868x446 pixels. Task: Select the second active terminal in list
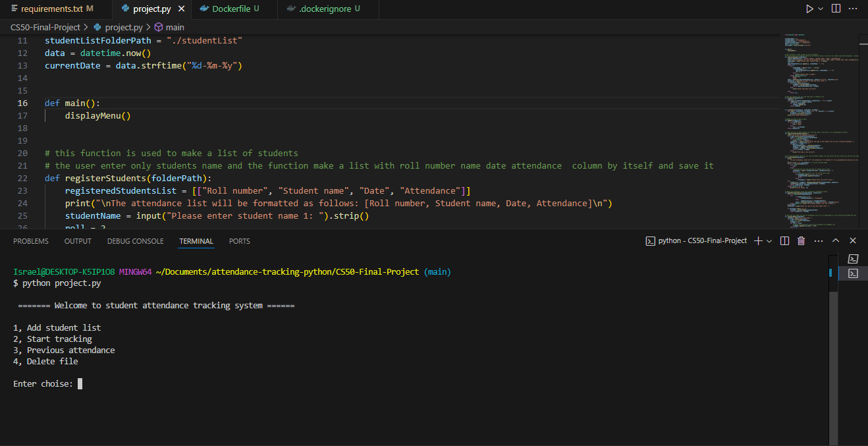[x=853, y=273]
